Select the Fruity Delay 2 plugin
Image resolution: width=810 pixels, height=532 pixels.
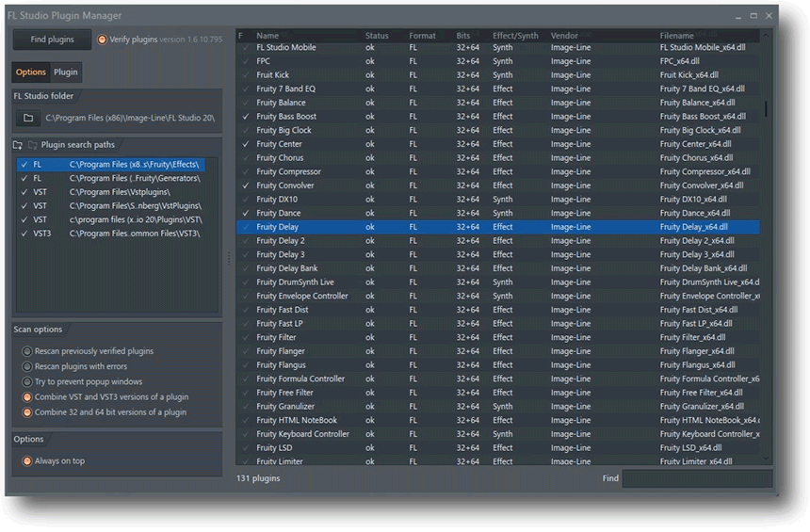click(x=498, y=241)
